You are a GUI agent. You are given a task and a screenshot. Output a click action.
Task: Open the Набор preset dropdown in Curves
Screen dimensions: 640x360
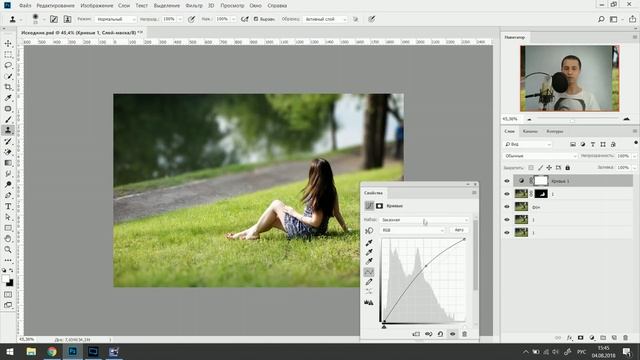pyautogui.click(x=424, y=220)
